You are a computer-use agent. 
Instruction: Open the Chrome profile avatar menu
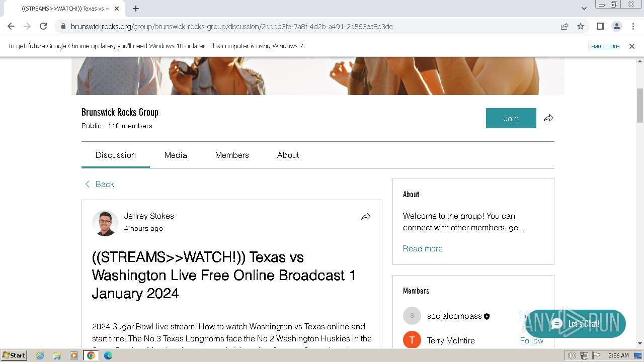(x=616, y=26)
